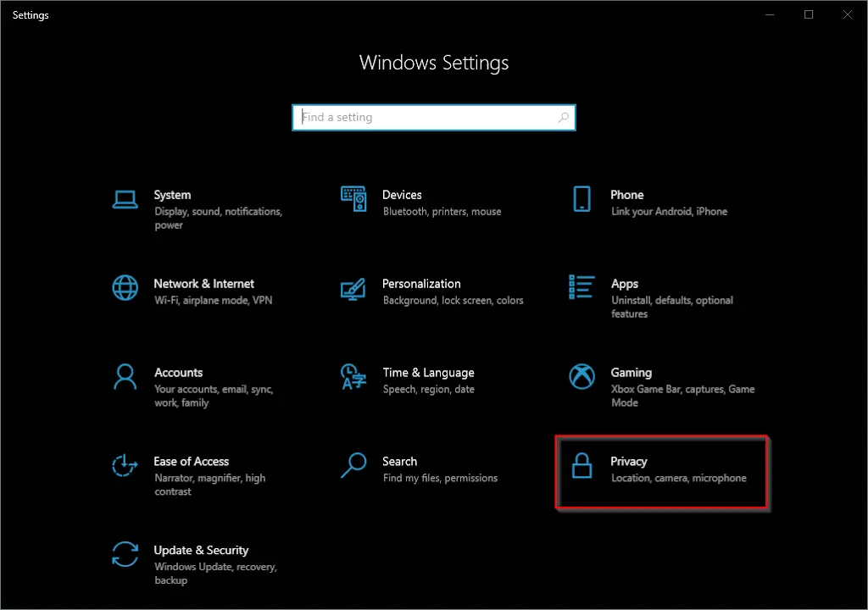Click the text 'Location, camera, microphone'

[x=679, y=479]
